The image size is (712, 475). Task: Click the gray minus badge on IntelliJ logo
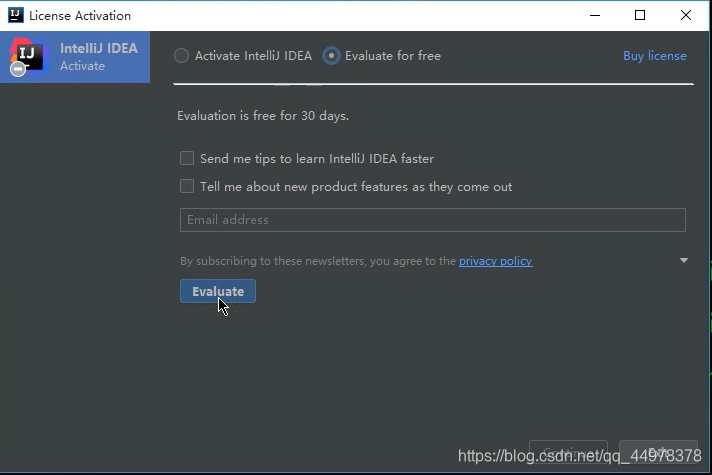coord(18,69)
